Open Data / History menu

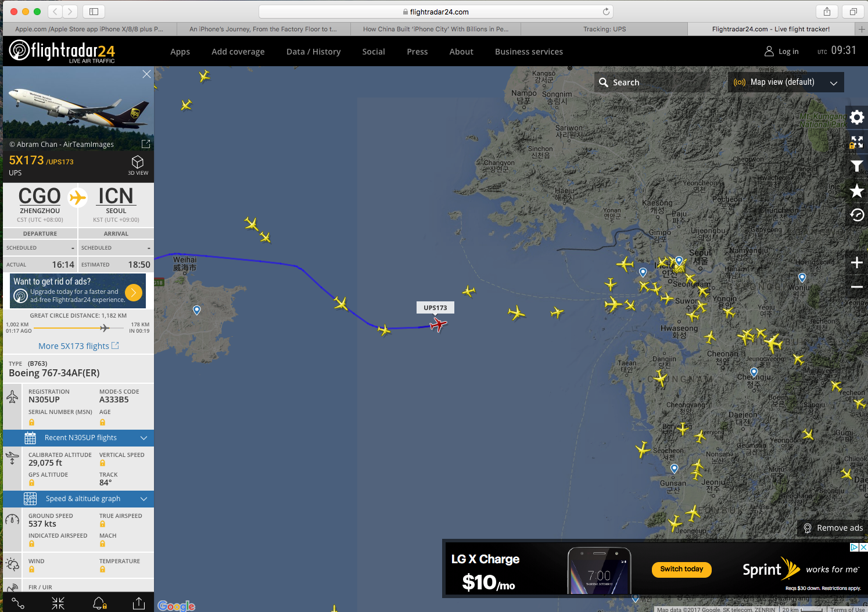(x=314, y=52)
